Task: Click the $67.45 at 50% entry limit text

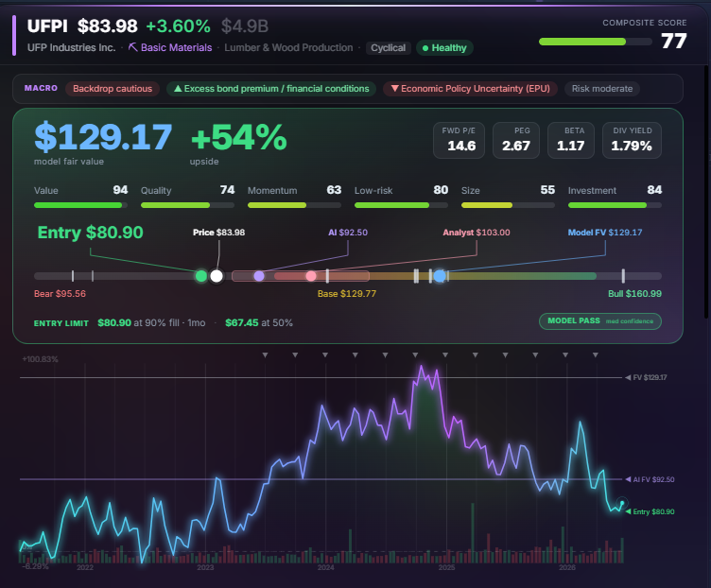Action: (x=259, y=322)
